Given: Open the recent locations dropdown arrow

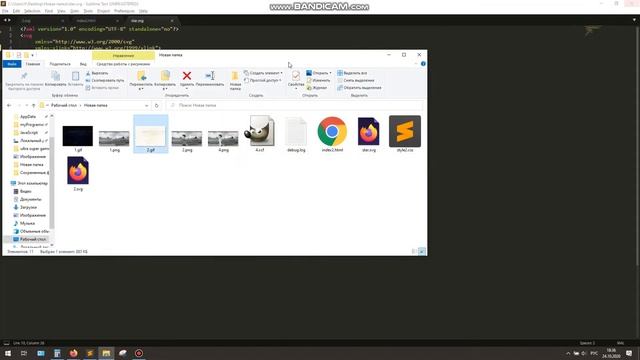Looking at the screenshot, I should click(27, 105).
